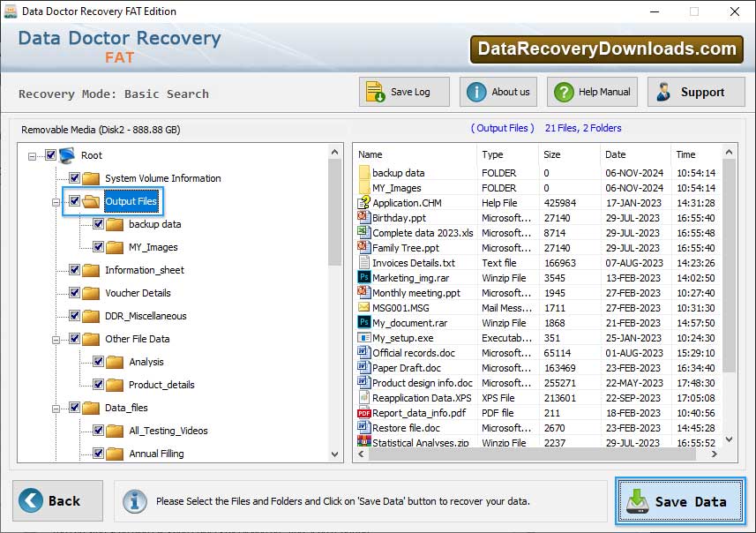Click the MSG001.MSG mail envelope icon
Viewport: 756px width, 533px height.
364,307
